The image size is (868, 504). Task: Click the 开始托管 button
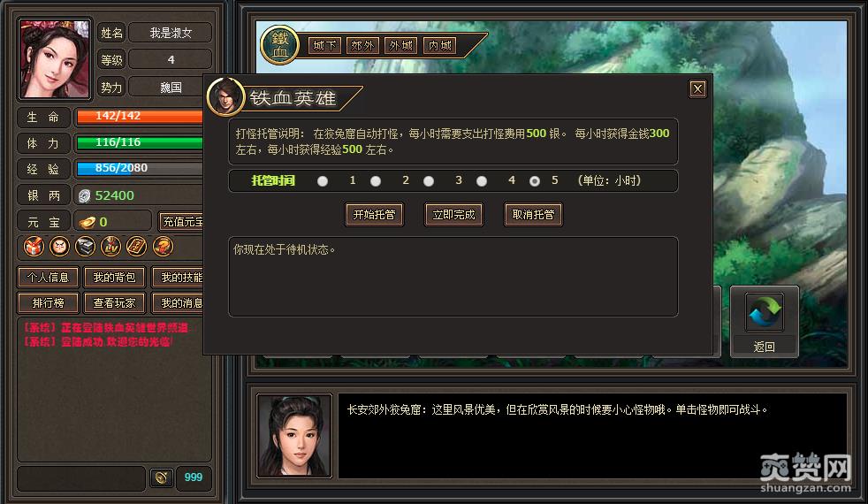pyautogui.click(x=374, y=214)
